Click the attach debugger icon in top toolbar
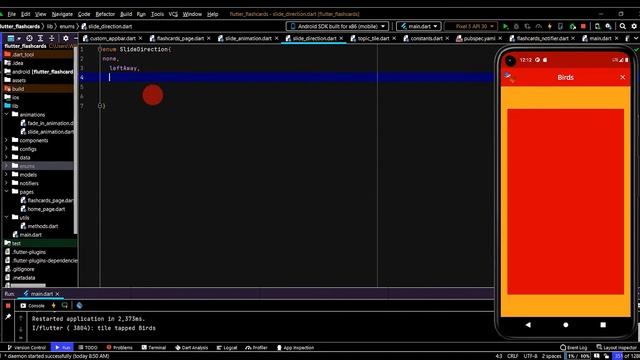This screenshot has width=640, height=360. [x=573, y=26]
